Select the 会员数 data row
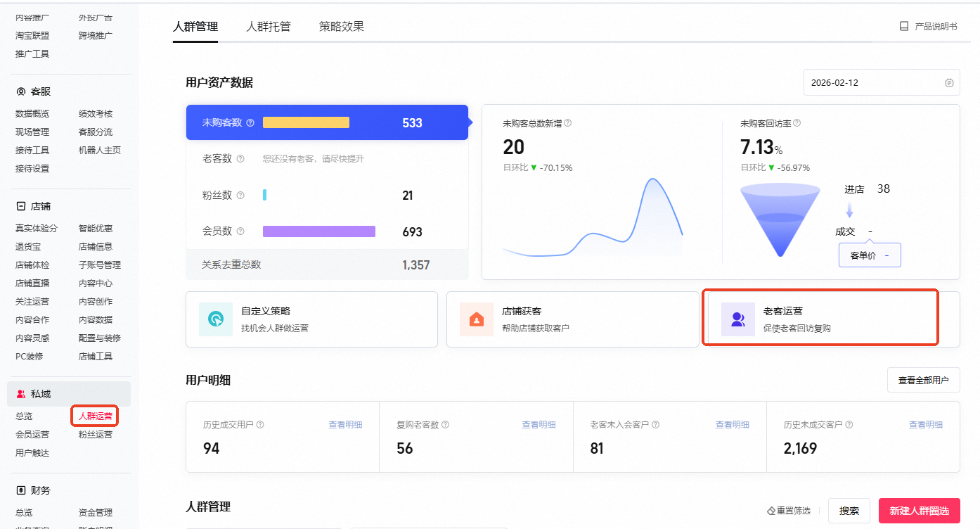This screenshot has height=529, width=980. [327, 231]
